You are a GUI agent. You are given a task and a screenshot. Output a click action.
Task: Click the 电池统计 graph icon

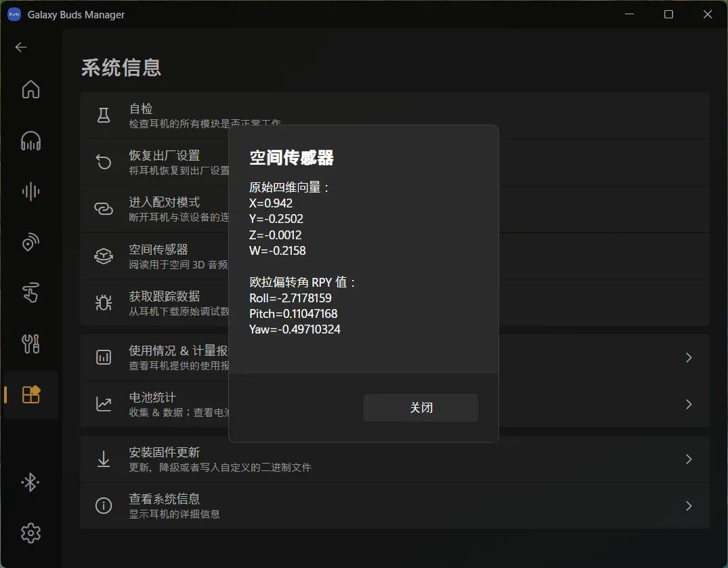click(104, 404)
